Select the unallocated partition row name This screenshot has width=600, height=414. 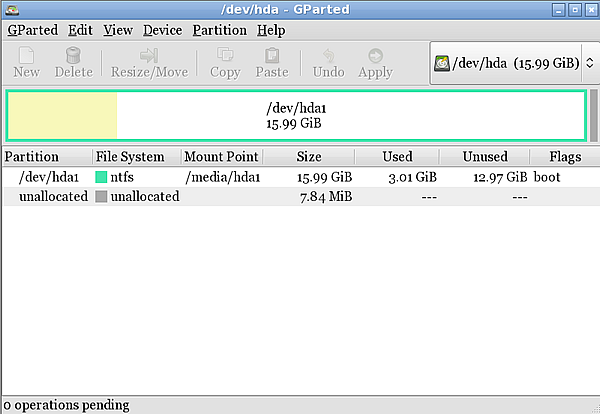(x=53, y=196)
